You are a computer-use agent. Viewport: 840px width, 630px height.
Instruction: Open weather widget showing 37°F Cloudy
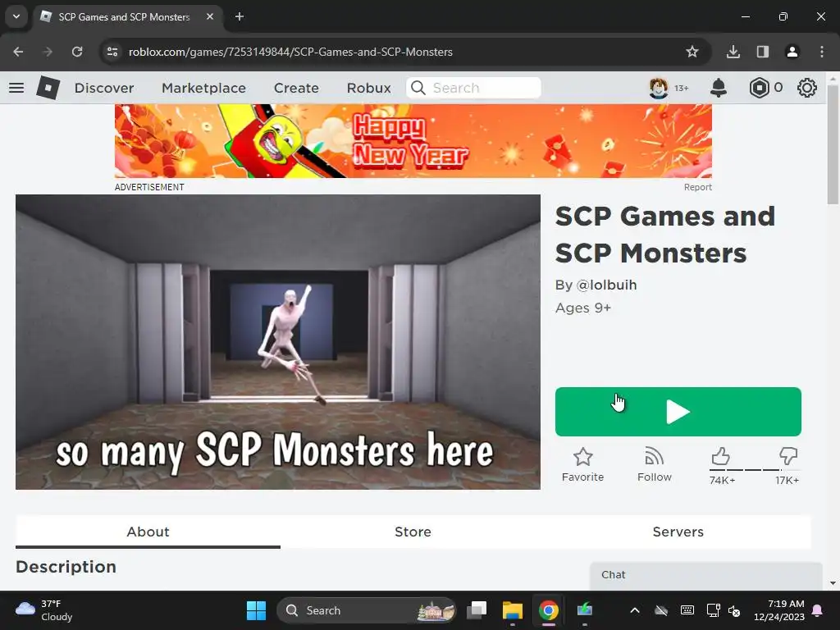(44, 610)
